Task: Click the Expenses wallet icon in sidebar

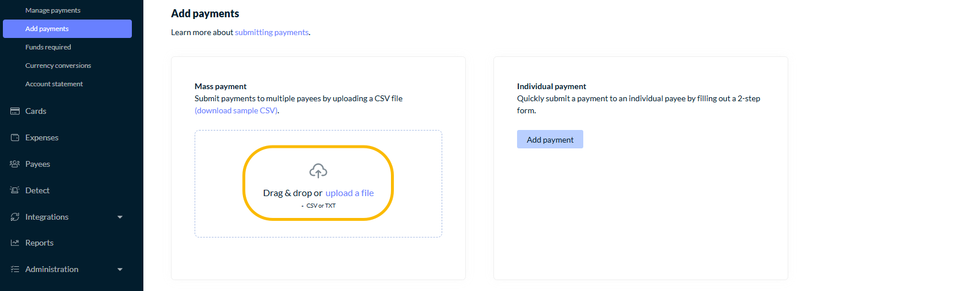Action: coord(15,137)
